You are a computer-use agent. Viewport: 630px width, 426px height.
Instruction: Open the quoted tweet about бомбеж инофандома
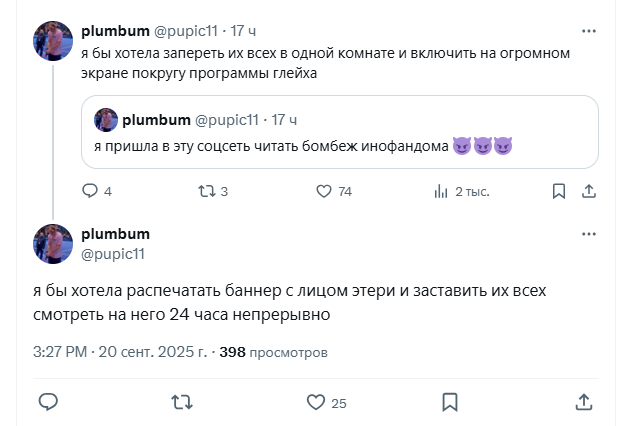(x=340, y=146)
